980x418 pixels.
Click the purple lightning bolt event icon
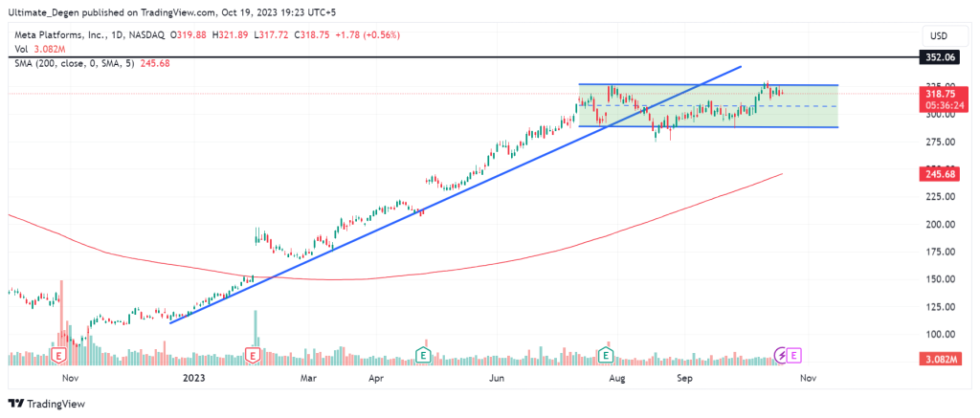pyautogui.click(x=781, y=356)
